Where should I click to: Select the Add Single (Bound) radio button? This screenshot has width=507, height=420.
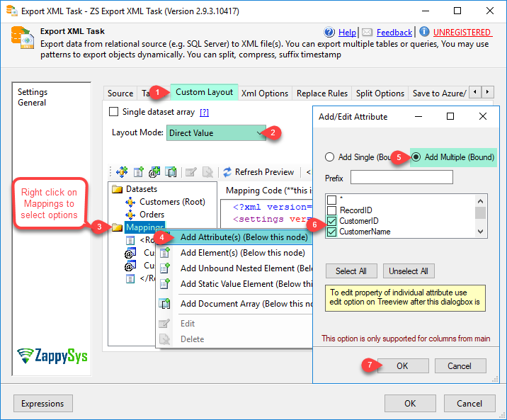[x=329, y=157]
